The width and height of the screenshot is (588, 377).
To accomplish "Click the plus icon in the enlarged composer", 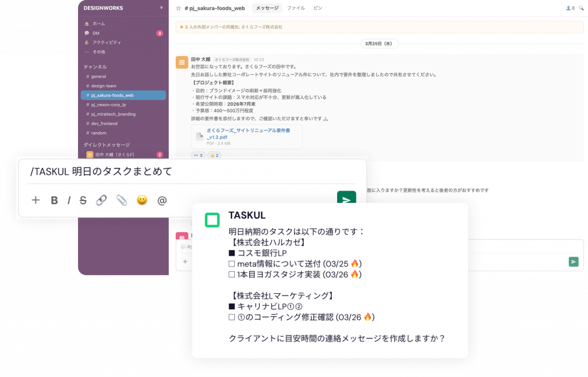I will point(36,200).
